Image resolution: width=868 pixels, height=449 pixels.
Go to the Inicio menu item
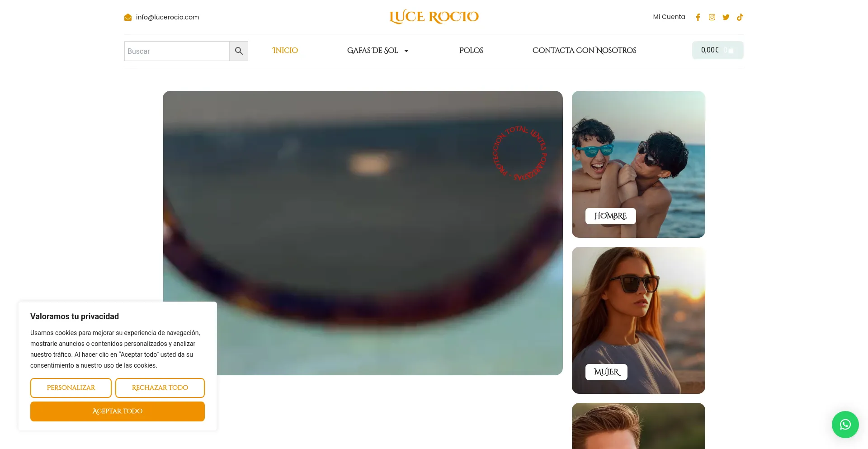[285, 50]
